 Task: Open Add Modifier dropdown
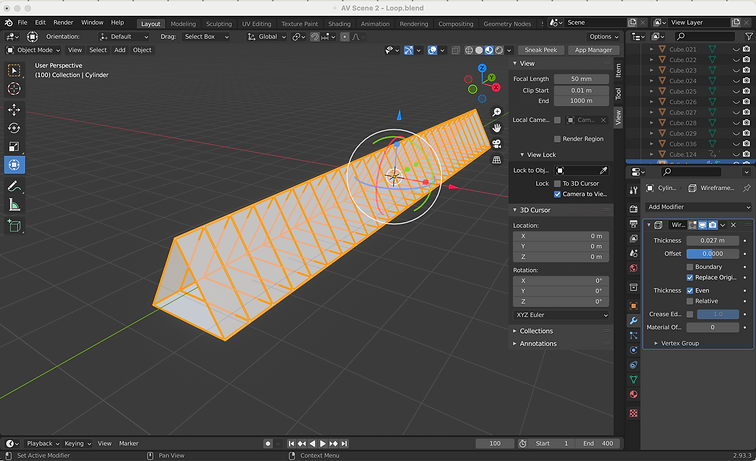(698, 207)
